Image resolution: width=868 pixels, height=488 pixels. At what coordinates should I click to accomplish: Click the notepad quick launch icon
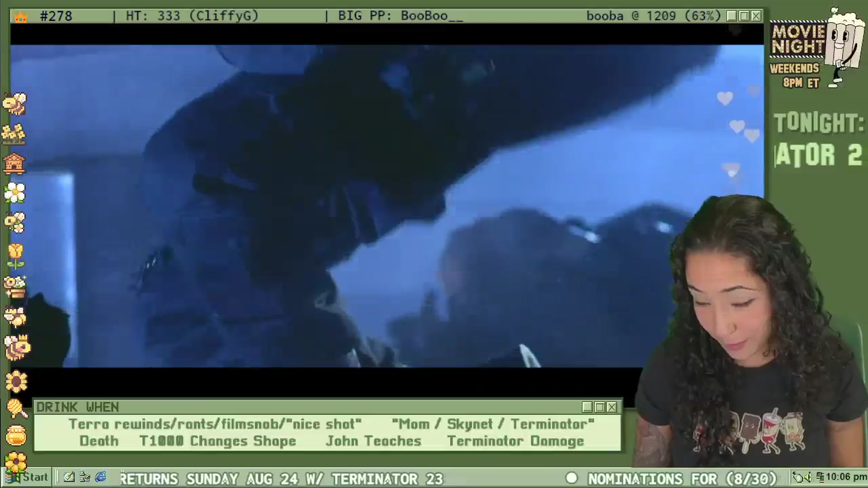coord(69,477)
